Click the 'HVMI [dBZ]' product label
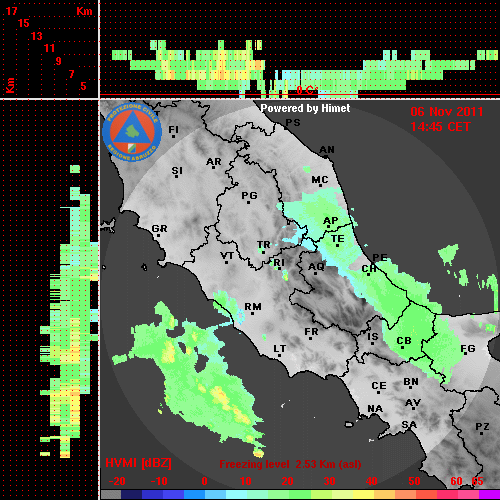This screenshot has width=500, height=500. (138, 463)
